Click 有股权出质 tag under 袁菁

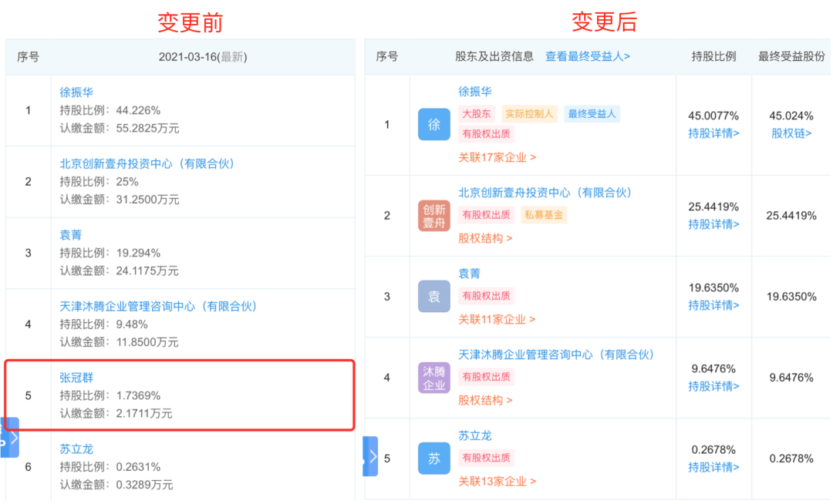pyautogui.click(x=486, y=296)
